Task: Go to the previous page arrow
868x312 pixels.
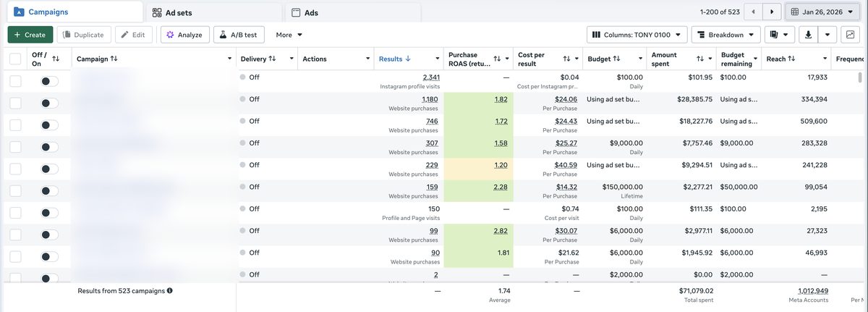Action: click(754, 12)
